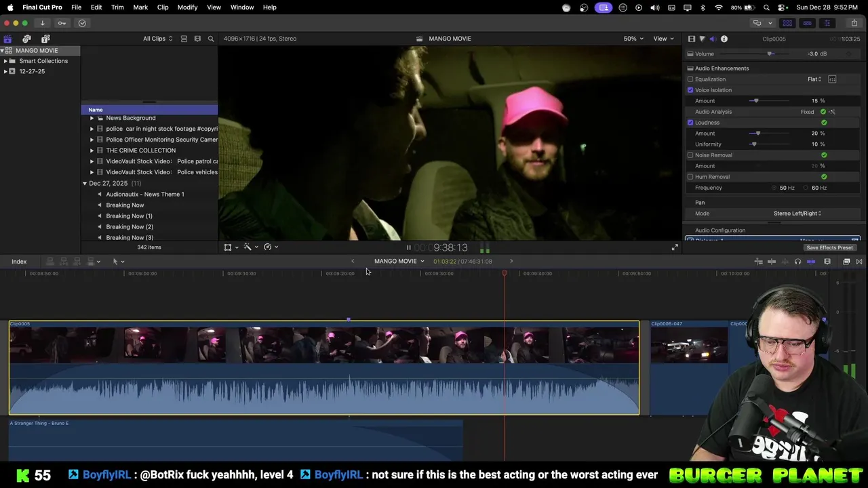The width and height of the screenshot is (868, 488).
Task: Open Background Tasks checkmark icon
Action: coord(82,23)
